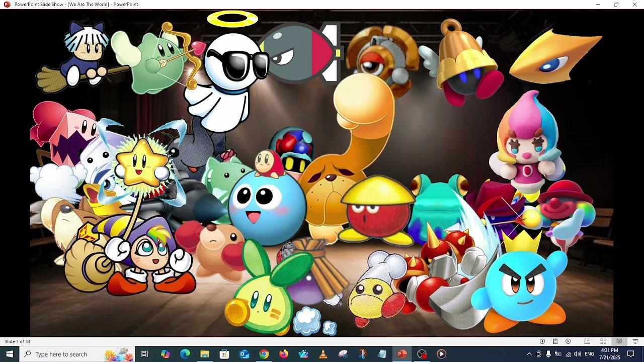This screenshot has width=644, height=362.
Task: Launch Microsoft Copilot from taskbar
Action: [x=165, y=354]
